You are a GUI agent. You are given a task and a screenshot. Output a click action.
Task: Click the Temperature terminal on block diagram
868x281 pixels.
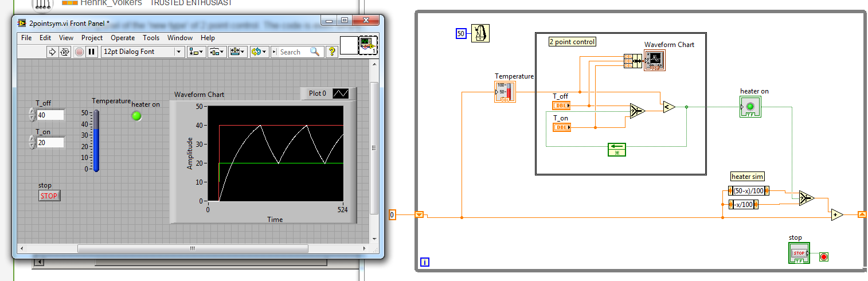pyautogui.click(x=505, y=91)
